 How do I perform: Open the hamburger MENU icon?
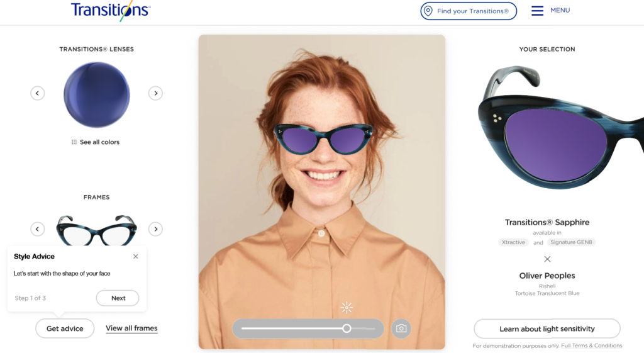click(x=537, y=11)
